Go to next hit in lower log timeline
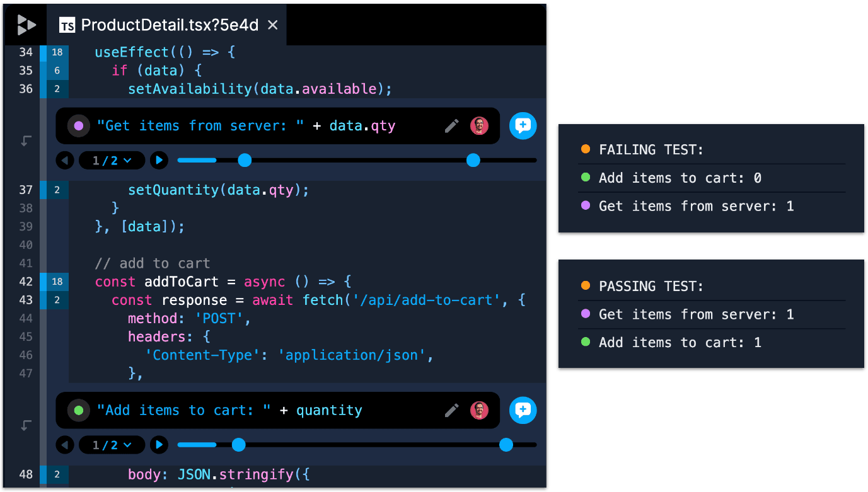This screenshot has height=492, width=868. (159, 445)
